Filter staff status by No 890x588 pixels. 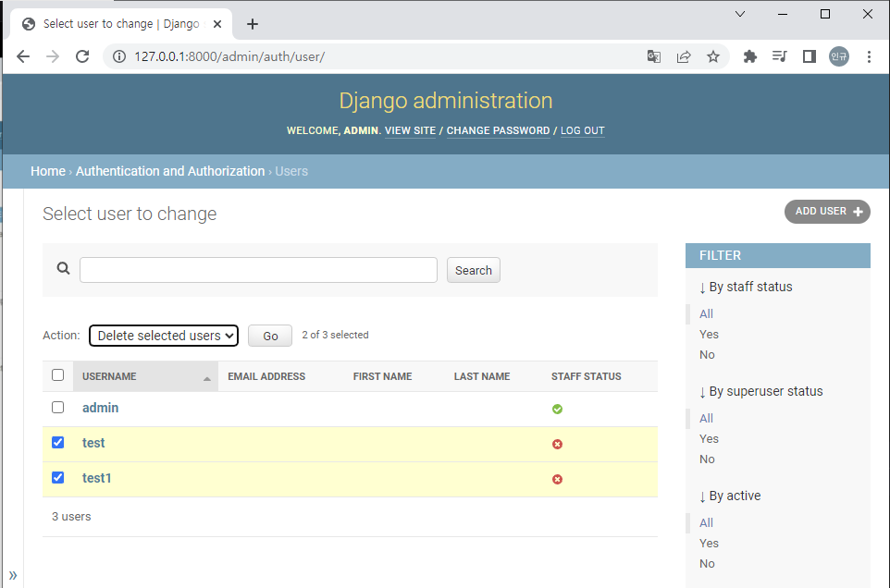coord(707,355)
